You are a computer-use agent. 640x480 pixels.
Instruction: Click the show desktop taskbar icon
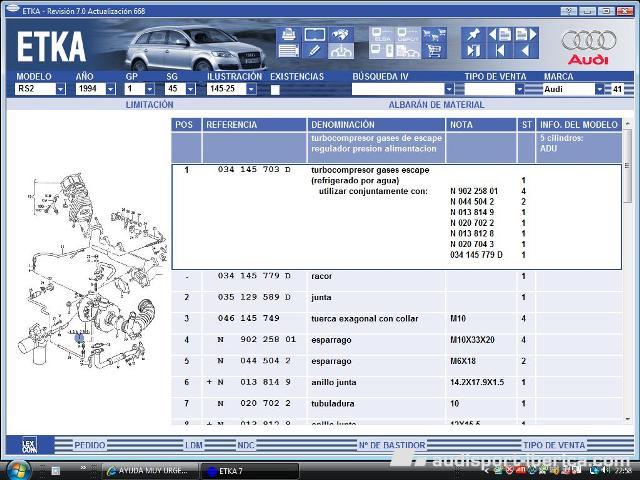[56, 471]
